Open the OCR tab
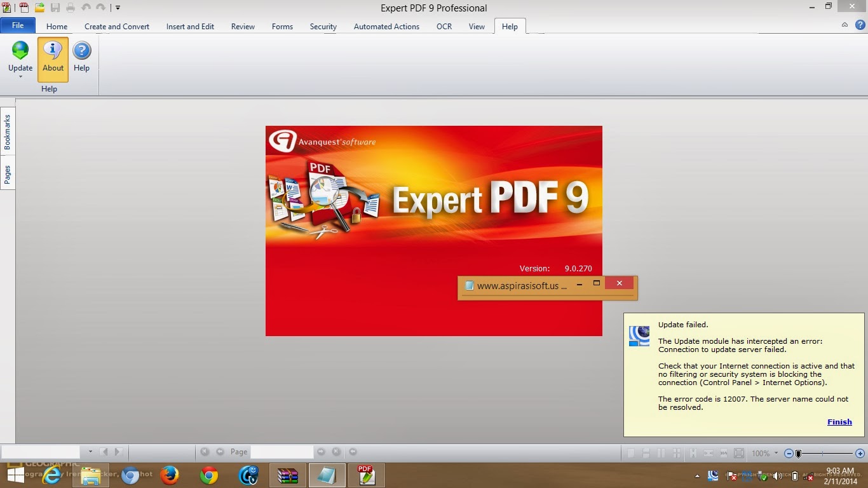 (x=444, y=27)
